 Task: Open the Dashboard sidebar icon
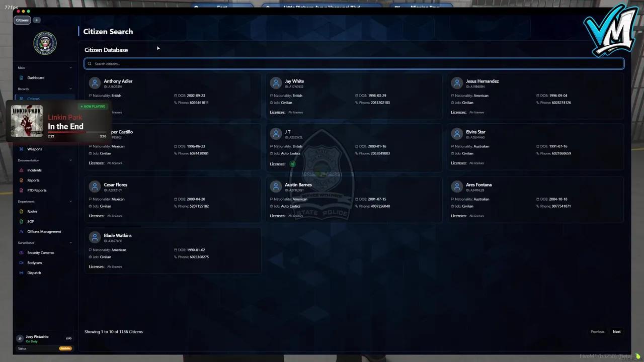[21, 78]
